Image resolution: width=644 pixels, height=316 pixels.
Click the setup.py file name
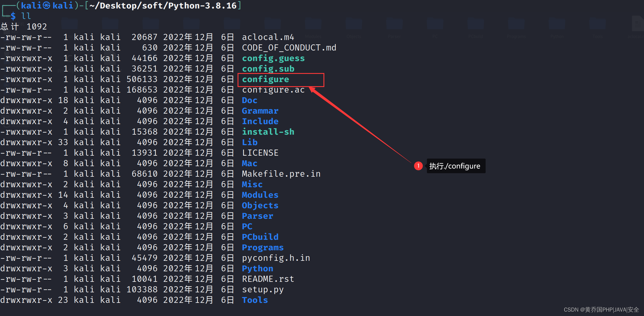(263, 290)
